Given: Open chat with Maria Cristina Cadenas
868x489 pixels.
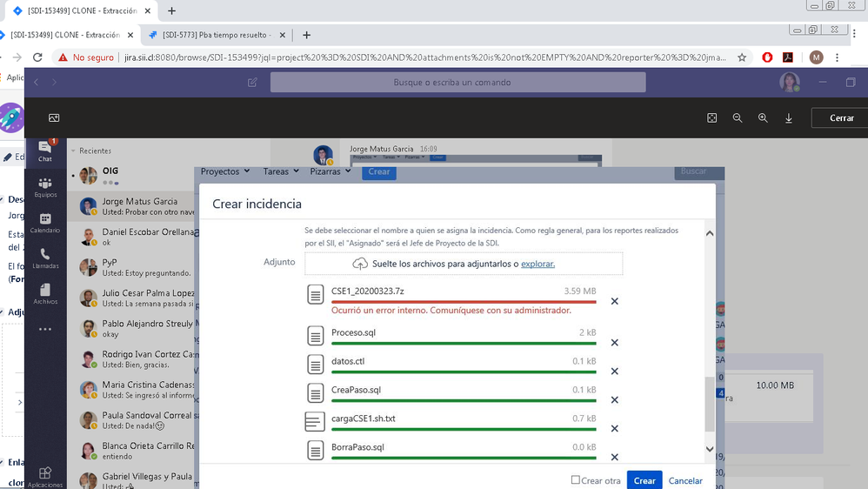Looking at the screenshot, I should [131, 389].
